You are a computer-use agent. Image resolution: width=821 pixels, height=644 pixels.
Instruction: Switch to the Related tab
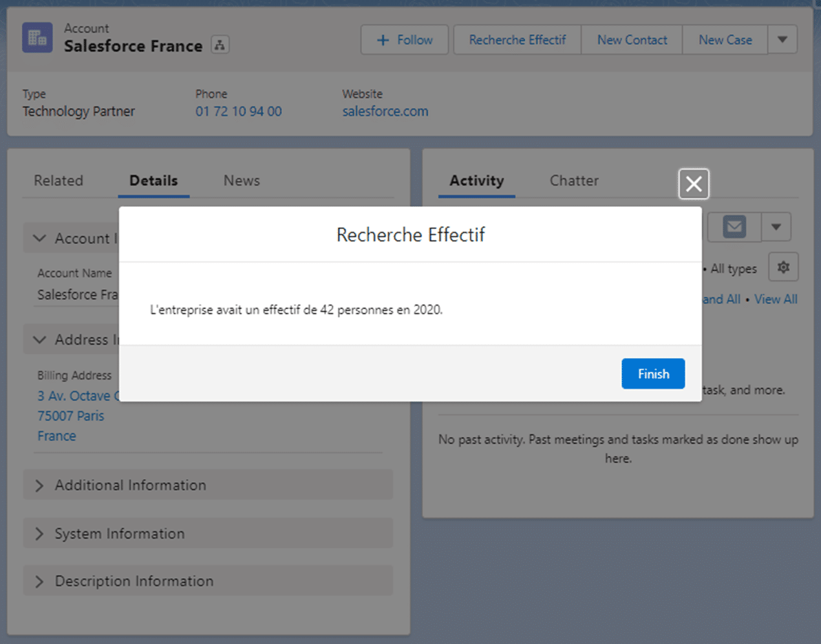point(58,180)
